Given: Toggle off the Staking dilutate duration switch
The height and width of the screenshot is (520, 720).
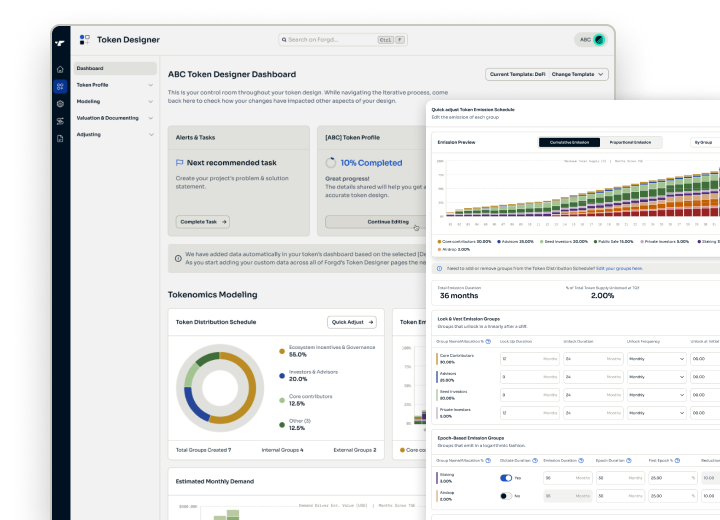Looking at the screenshot, I should coord(506,478).
